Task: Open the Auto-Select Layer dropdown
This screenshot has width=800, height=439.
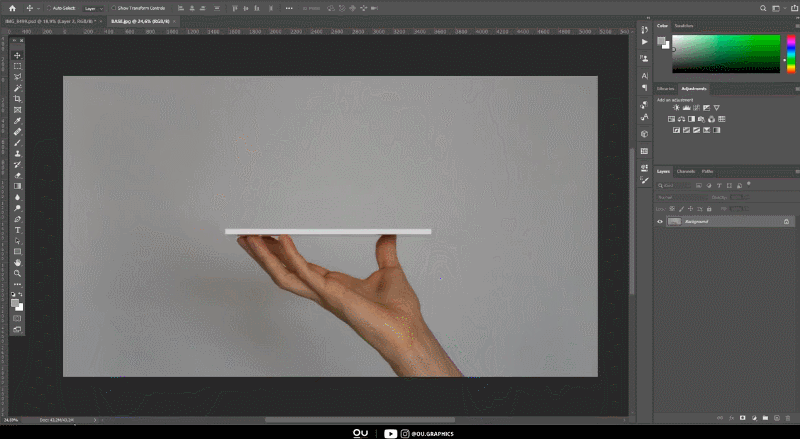Action: click(x=91, y=8)
